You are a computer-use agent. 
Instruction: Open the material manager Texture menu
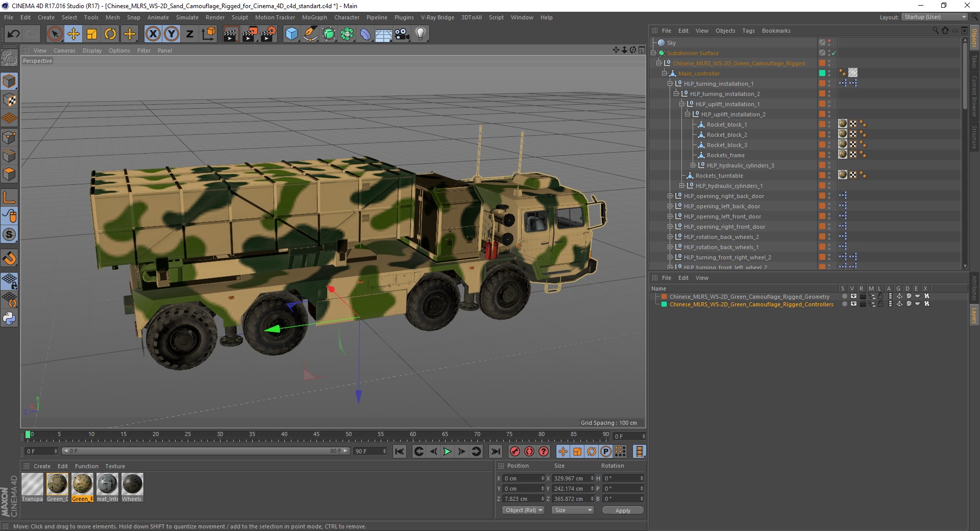click(115, 466)
